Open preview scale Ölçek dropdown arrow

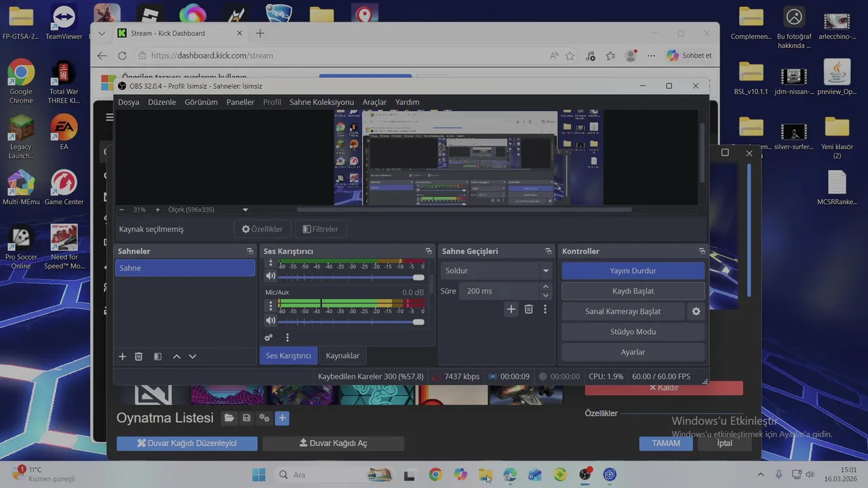coord(245,210)
